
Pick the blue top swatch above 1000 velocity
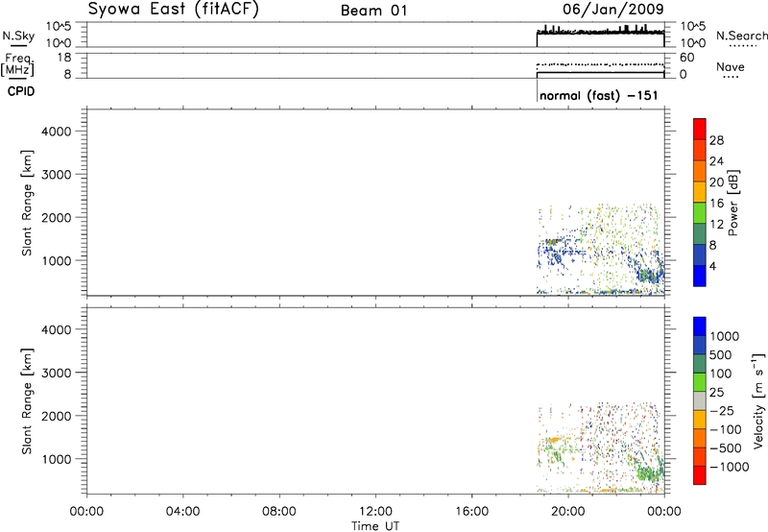click(700, 326)
